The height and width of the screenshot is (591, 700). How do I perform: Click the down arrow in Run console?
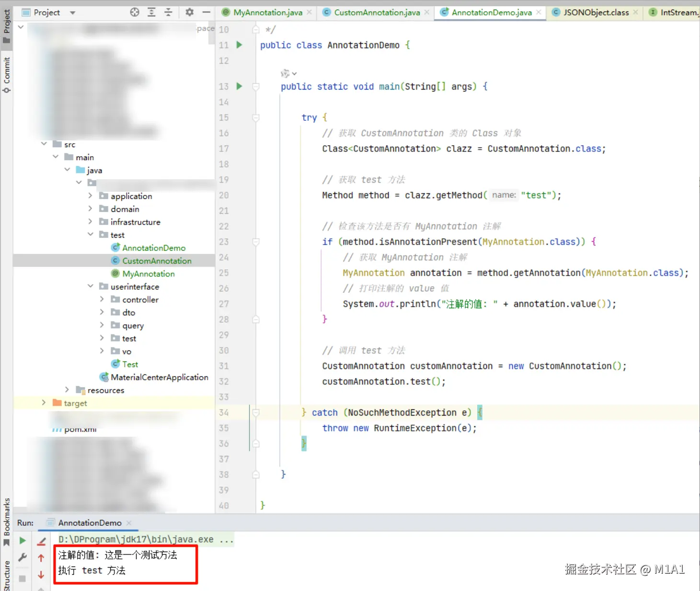41,575
